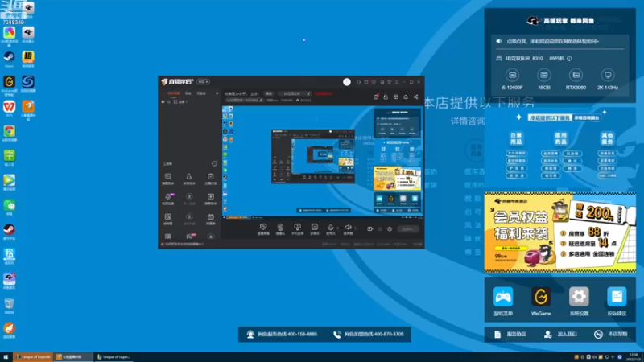
Task: Toggle the lock icon beside the scene source
Action: point(169,102)
